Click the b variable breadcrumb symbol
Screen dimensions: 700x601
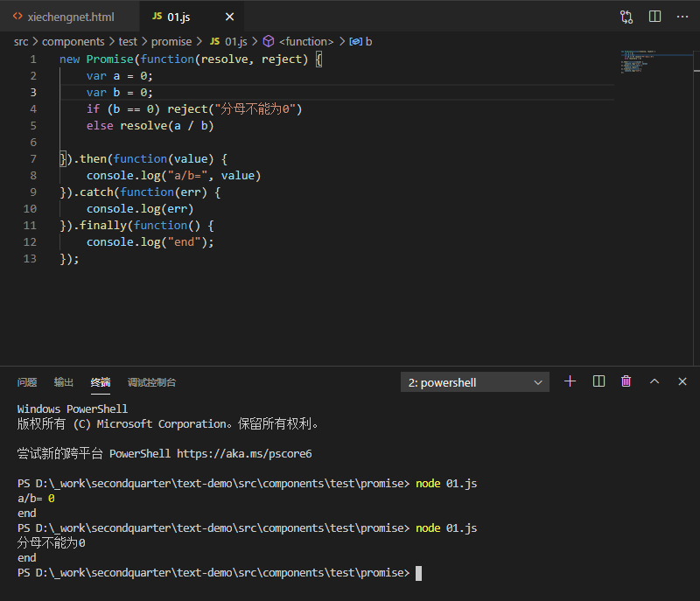368,41
